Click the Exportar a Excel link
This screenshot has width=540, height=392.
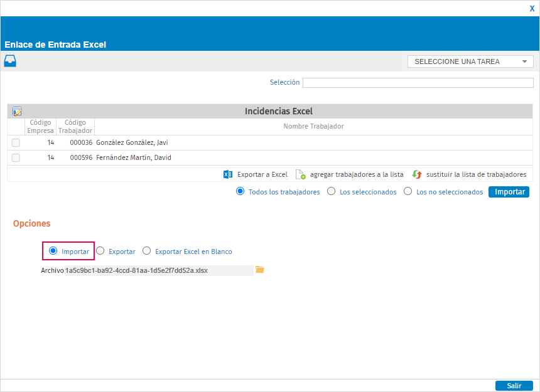coord(262,175)
